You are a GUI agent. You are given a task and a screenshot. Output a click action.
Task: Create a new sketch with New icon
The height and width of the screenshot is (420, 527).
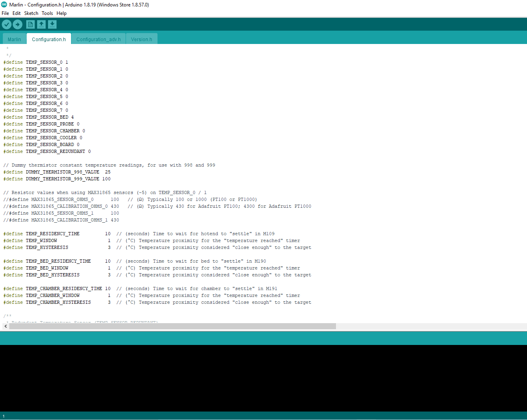30,25
